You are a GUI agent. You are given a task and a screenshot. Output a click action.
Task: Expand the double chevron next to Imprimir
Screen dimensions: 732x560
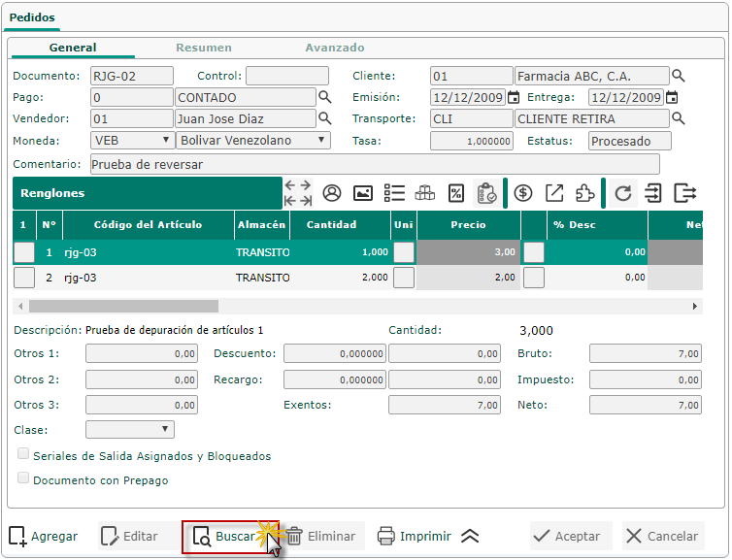point(470,536)
